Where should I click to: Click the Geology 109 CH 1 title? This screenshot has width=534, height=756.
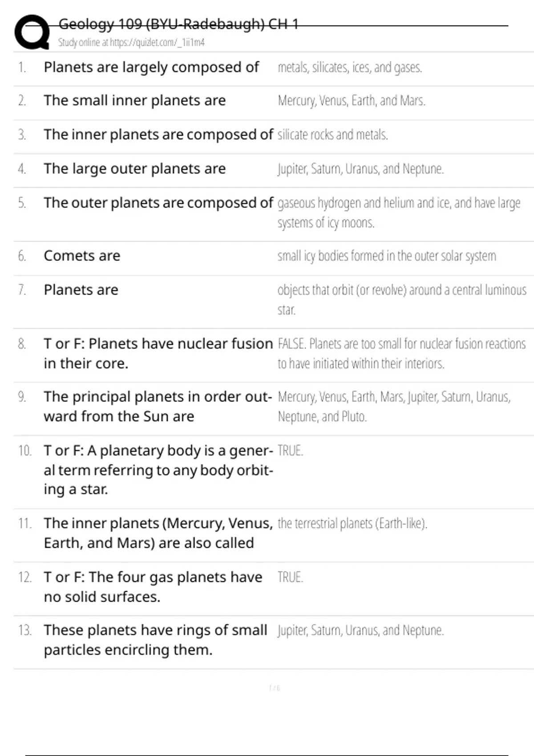point(178,24)
